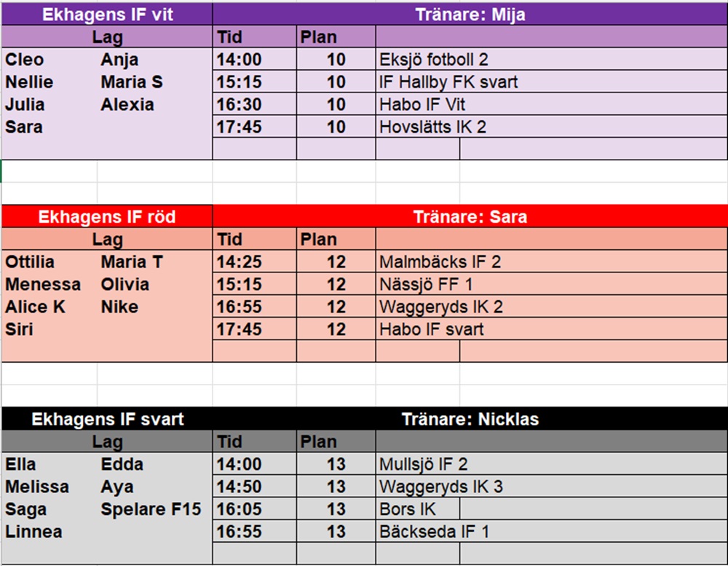Select the 14:00 time cell for Eksjö fotboll 2

254,60
